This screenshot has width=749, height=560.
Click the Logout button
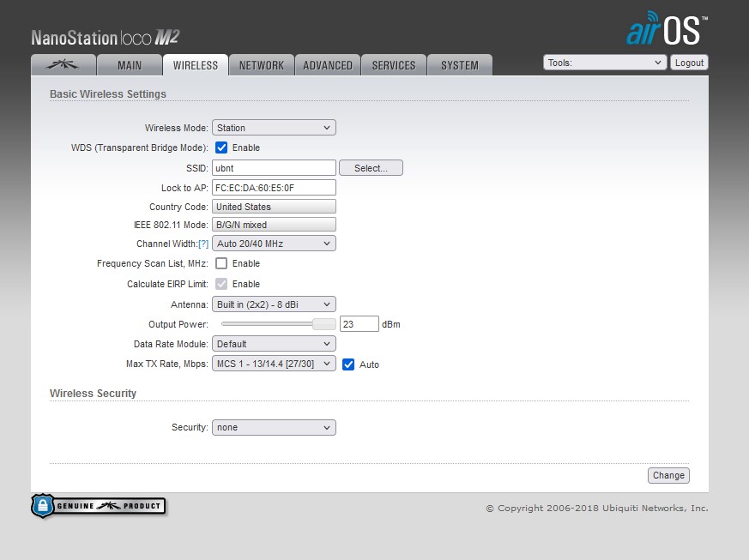[689, 63]
